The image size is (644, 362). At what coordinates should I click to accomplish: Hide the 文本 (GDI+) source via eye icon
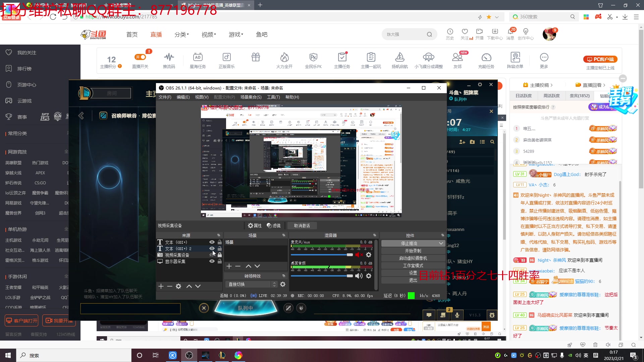(x=211, y=242)
